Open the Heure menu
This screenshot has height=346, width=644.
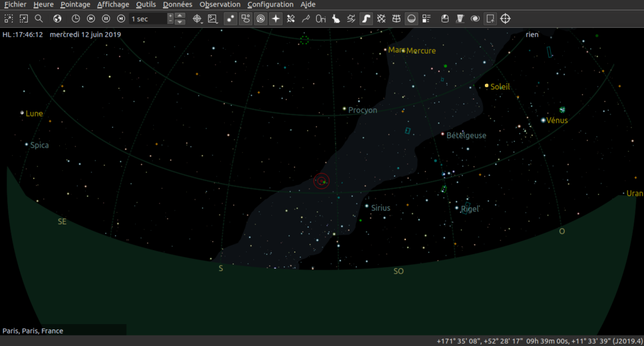(x=44, y=5)
